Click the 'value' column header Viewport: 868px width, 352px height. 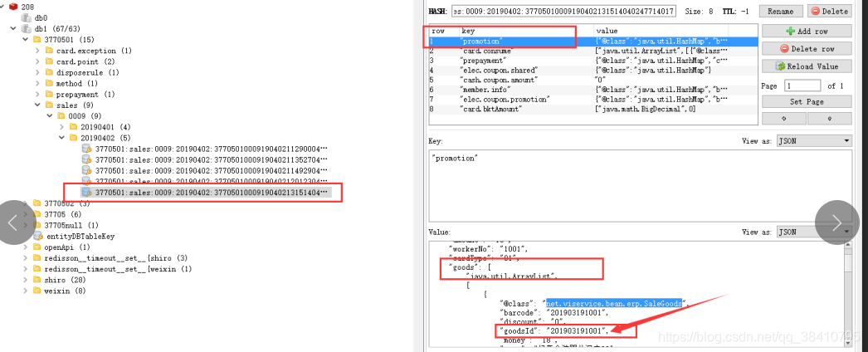(661, 31)
